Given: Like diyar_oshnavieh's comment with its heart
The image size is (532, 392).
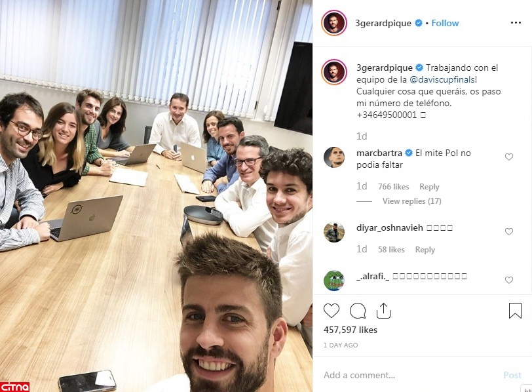Looking at the screenshot, I should [508, 231].
